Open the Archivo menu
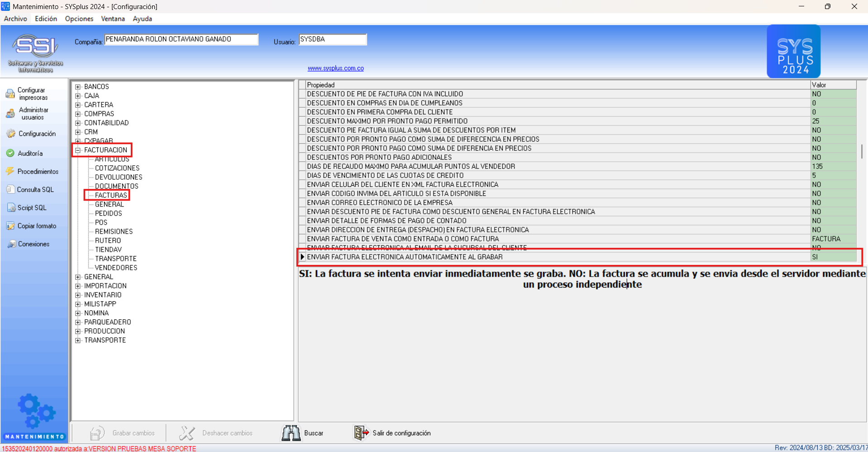 point(15,19)
